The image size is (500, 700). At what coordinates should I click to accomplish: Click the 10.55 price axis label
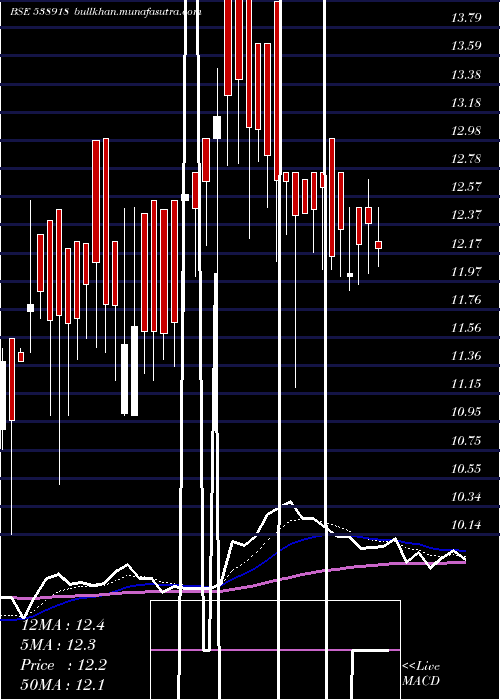click(466, 469)
